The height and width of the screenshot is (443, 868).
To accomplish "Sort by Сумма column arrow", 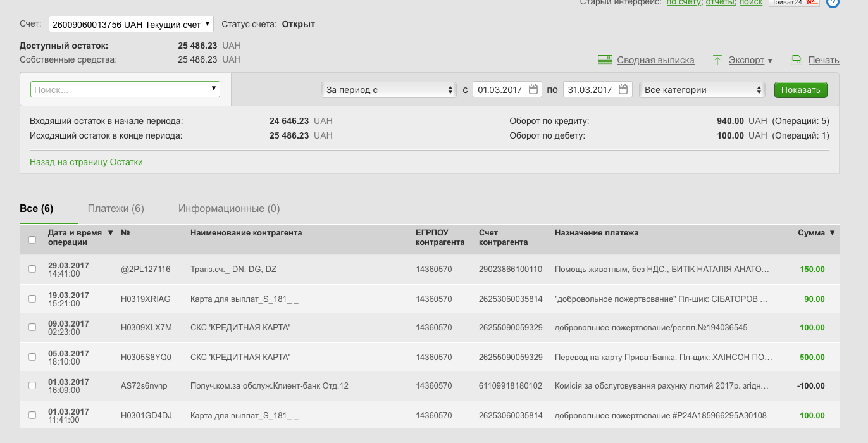I will tap(832, 233).
